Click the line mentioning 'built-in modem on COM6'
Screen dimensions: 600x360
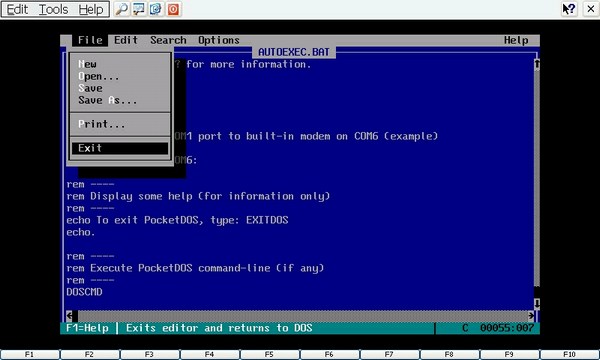coord(306,136)
